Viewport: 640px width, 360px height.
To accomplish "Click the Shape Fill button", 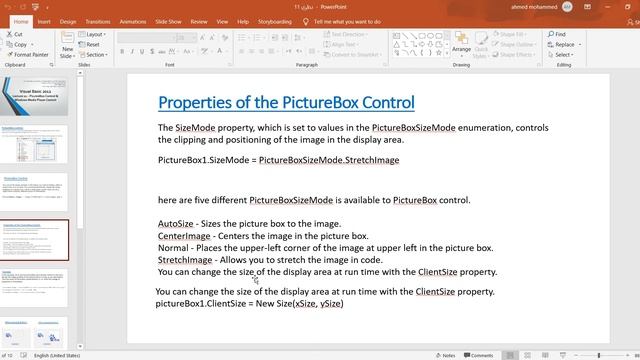I will pyautogui.click(x=509, y=34).
